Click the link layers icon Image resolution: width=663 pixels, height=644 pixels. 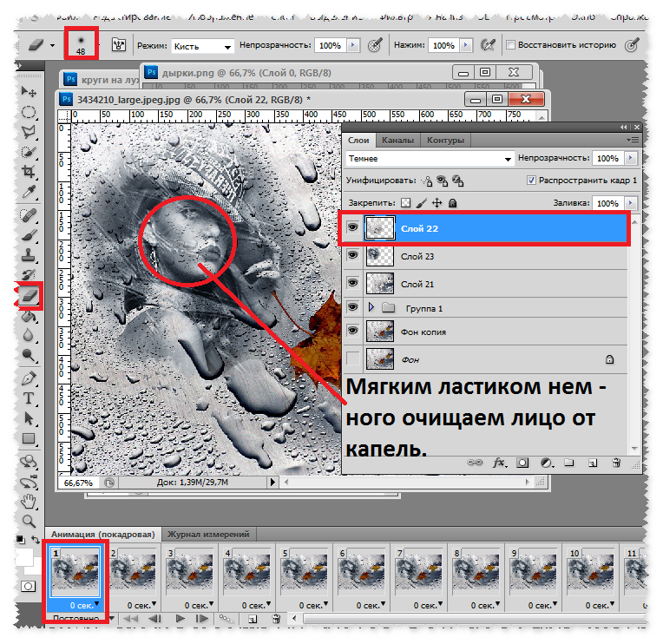475,463
